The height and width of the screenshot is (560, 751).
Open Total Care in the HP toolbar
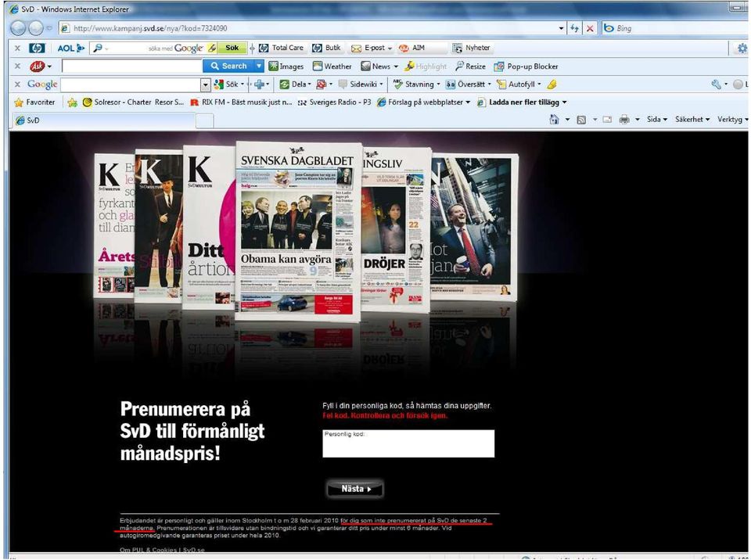(281, 48)
